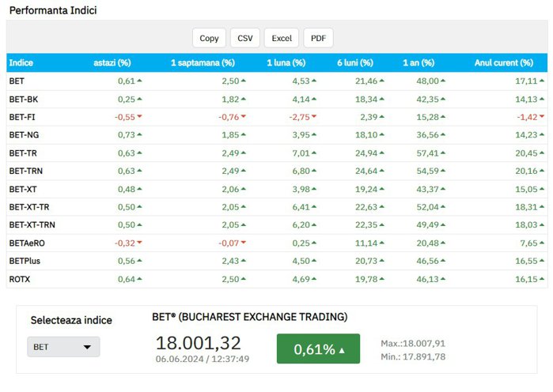Select the BETAeRO index name

point(27,243)
